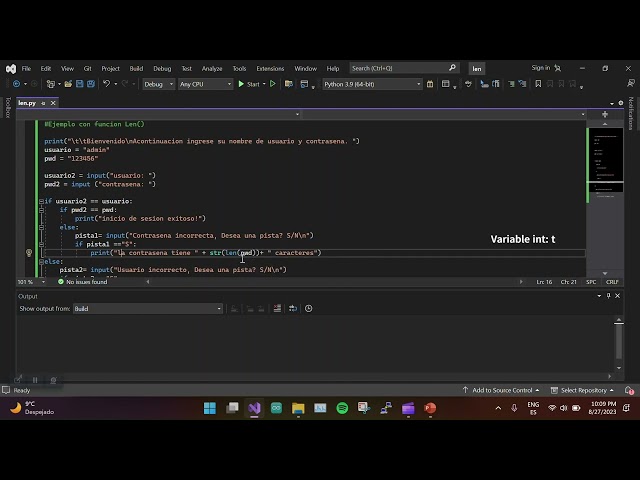Collapse the outer else code block

[41, 262]
